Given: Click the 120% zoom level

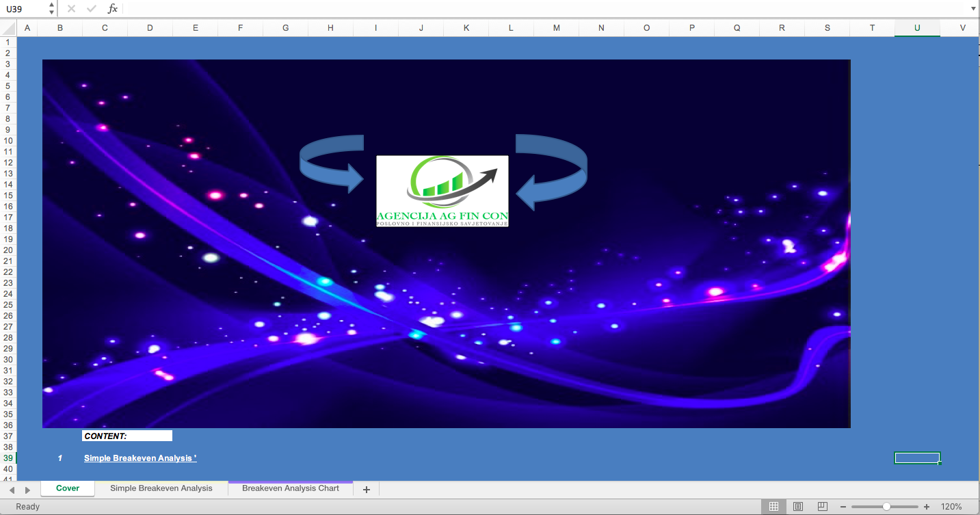Looking at the screenshot, I should coord(951,507).
